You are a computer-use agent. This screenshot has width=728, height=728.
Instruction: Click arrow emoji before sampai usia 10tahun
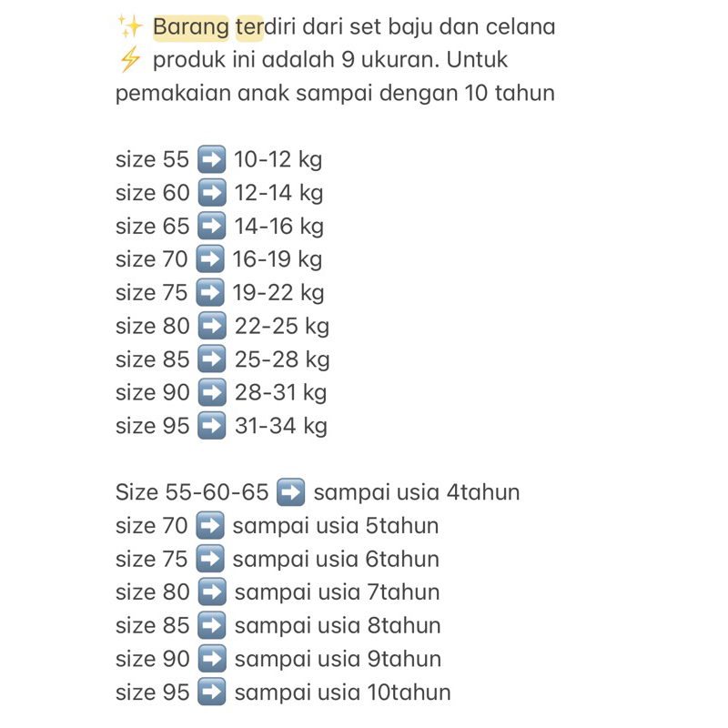coord(212,692)
